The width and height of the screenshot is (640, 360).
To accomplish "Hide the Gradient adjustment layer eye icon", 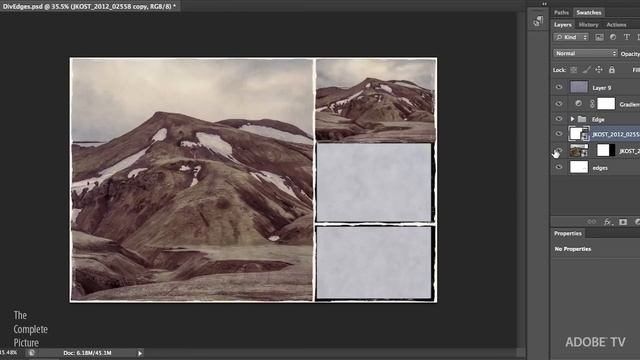I will [559, 104].
